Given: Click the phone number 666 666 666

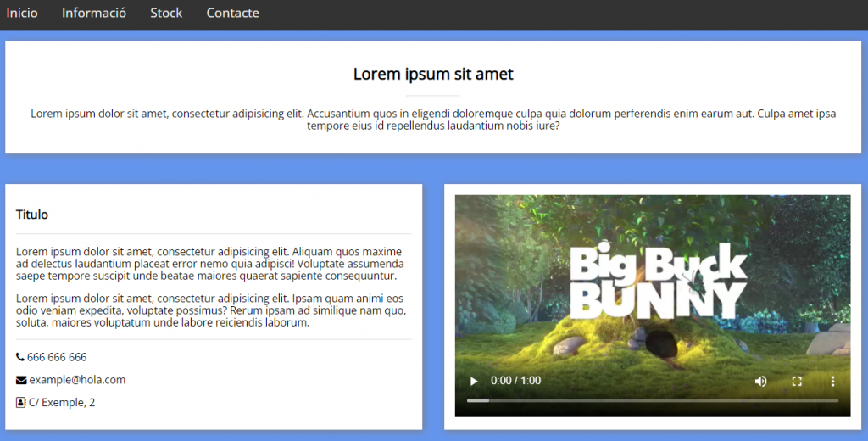Looking at the screenshot, I should pyautogui.click(x=57, y=357).
